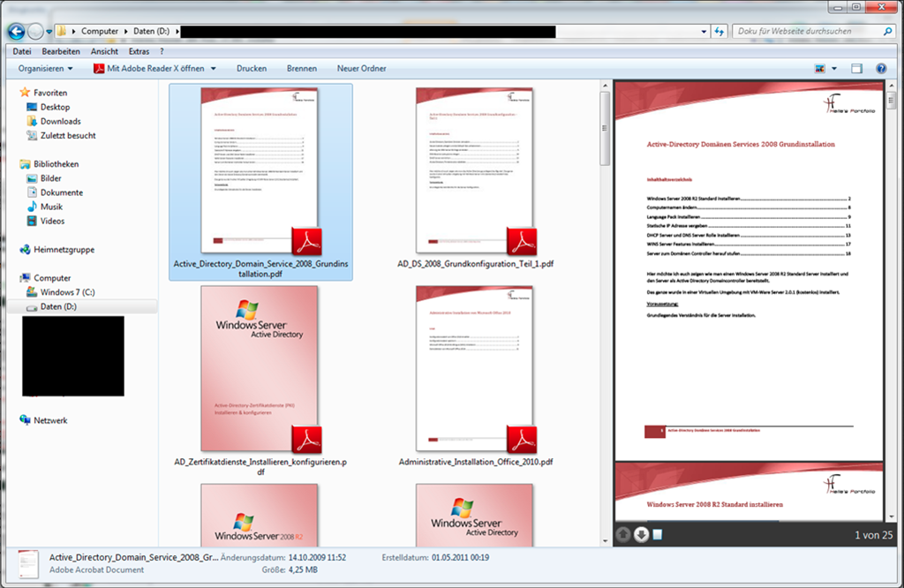Select the Videos library
This screenshot has height=588, width=904.
pos(52,222)
